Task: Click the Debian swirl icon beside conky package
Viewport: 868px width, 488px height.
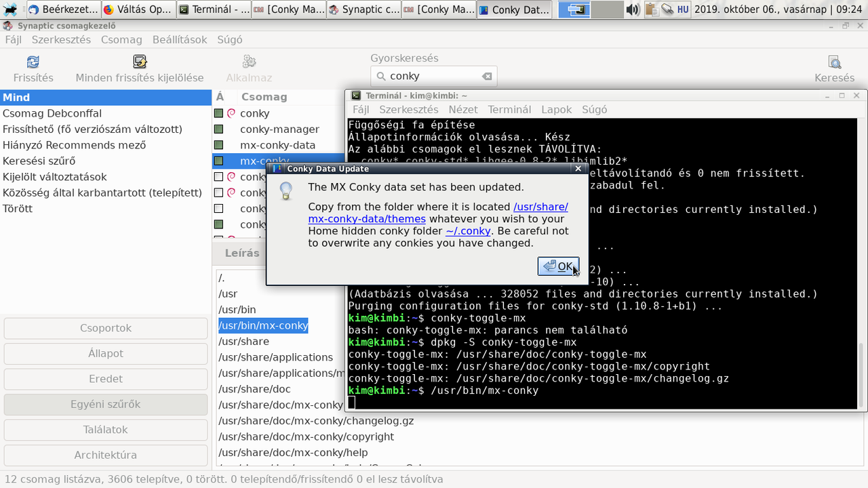Action: click(x=231, y=113)
